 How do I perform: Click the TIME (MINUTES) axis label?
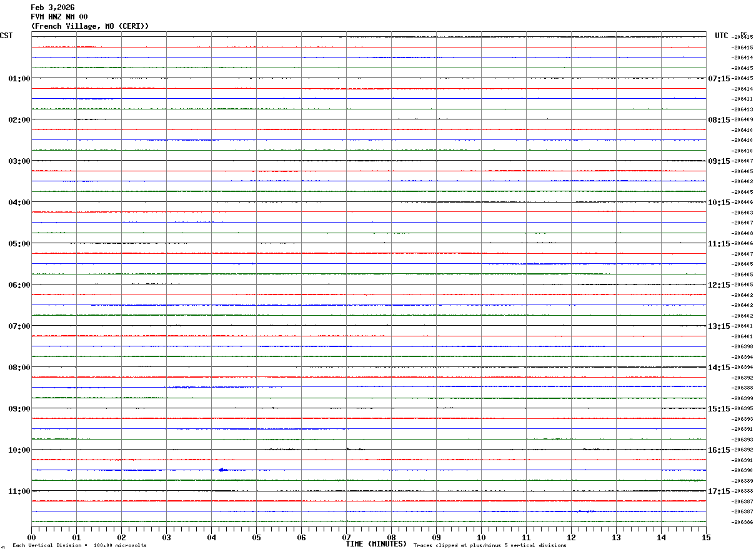point(376,544)
